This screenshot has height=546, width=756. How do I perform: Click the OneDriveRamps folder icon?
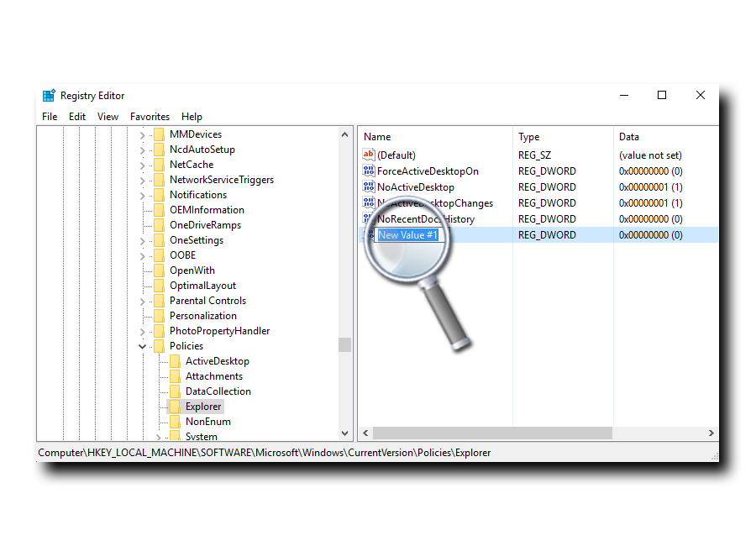(159, 225)
